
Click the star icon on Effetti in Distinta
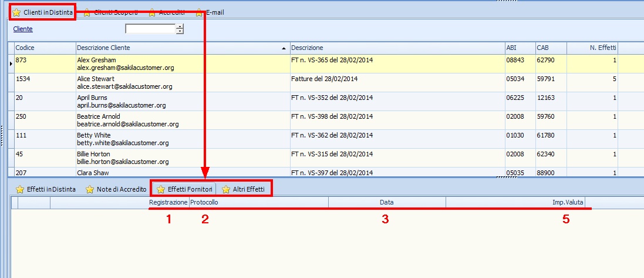[x=20, y=189]
